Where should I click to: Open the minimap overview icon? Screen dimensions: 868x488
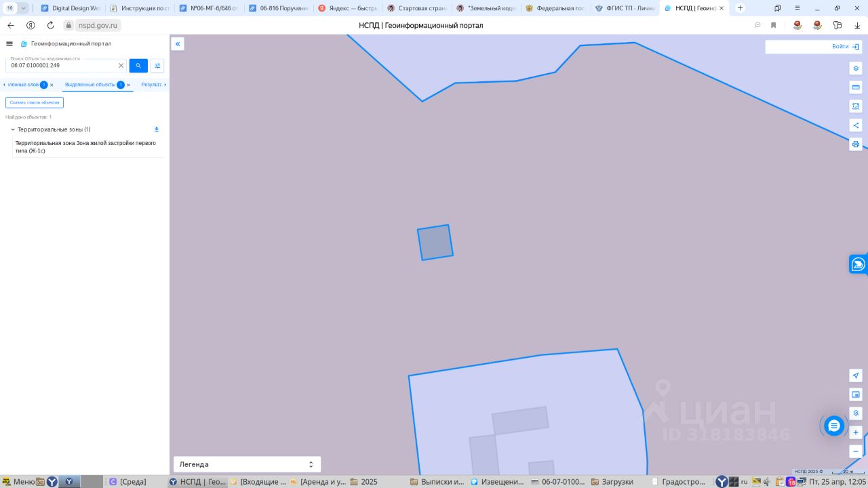(x=856, y=394)
